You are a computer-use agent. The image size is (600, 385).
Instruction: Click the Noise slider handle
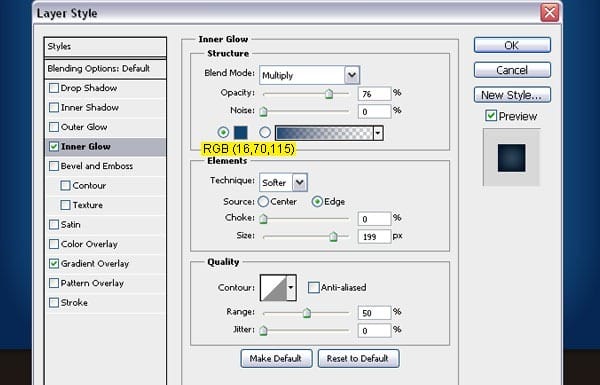point(263,111)
